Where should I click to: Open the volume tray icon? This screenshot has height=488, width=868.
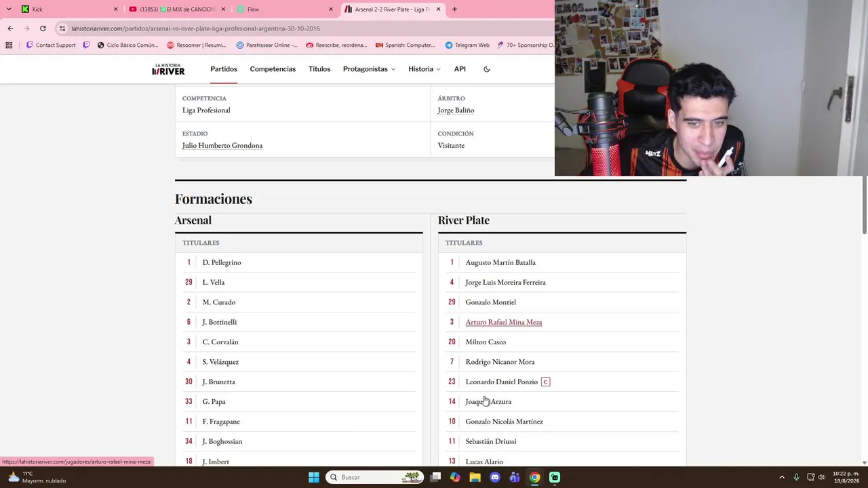click(821, 477)
